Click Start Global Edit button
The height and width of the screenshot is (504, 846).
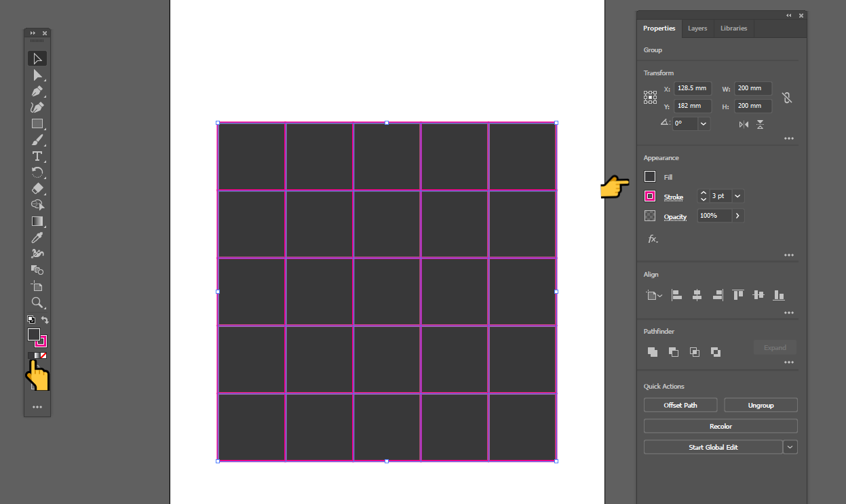pyautogui.click(x=713, y=447)
